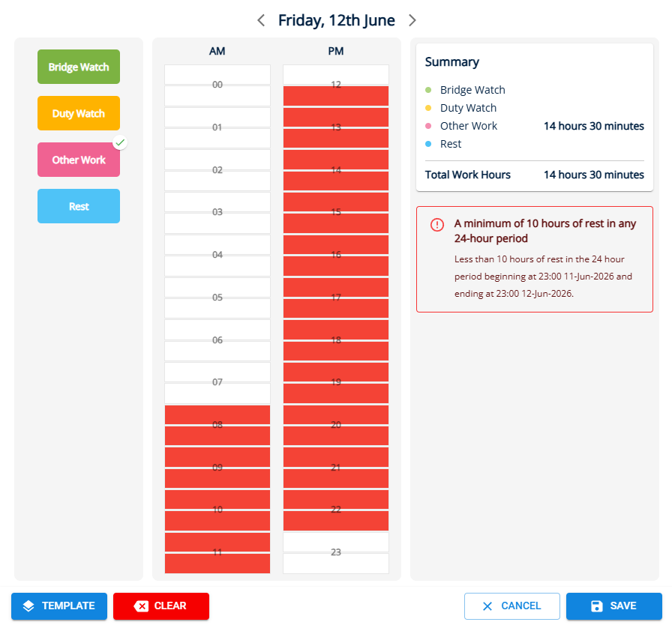Click the 'Rest' label in the Summary panel
The width and height of the screenshot is (672, 628).
tap(451, 144)
